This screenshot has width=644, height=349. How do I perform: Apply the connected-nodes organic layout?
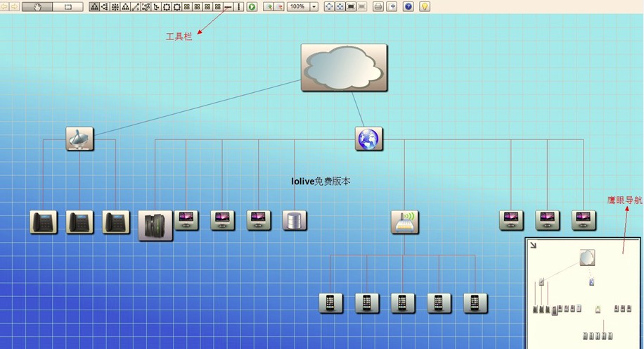(x=146, y=6)
